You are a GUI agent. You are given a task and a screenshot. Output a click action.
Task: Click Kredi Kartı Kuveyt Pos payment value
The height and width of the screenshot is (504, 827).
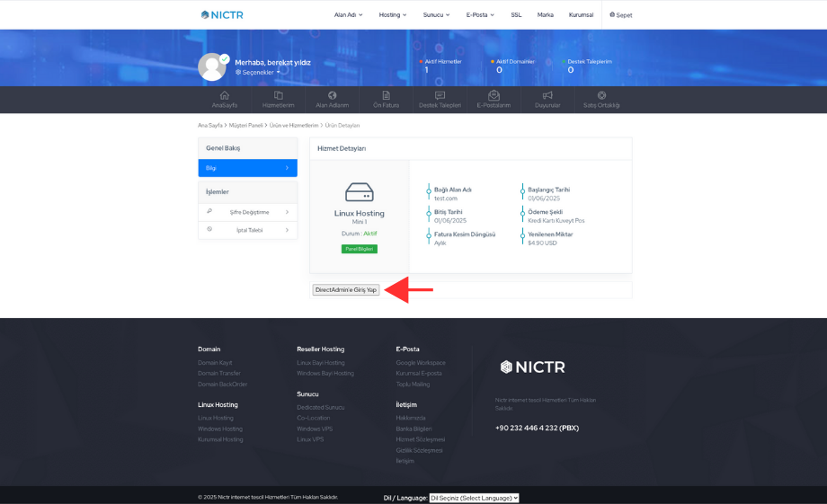[556, 221]
